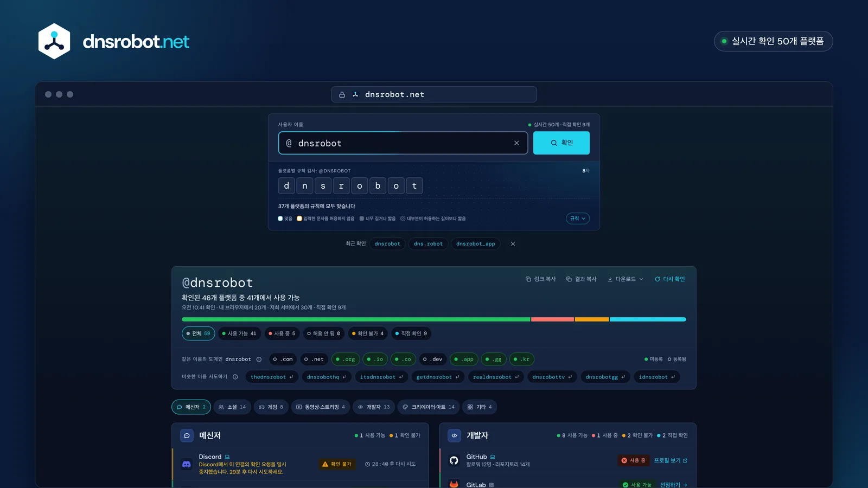Open the 다운로드 dropdown menu
Image resolution: width=868 pixels, height=488 pixels.
[626, 279]
